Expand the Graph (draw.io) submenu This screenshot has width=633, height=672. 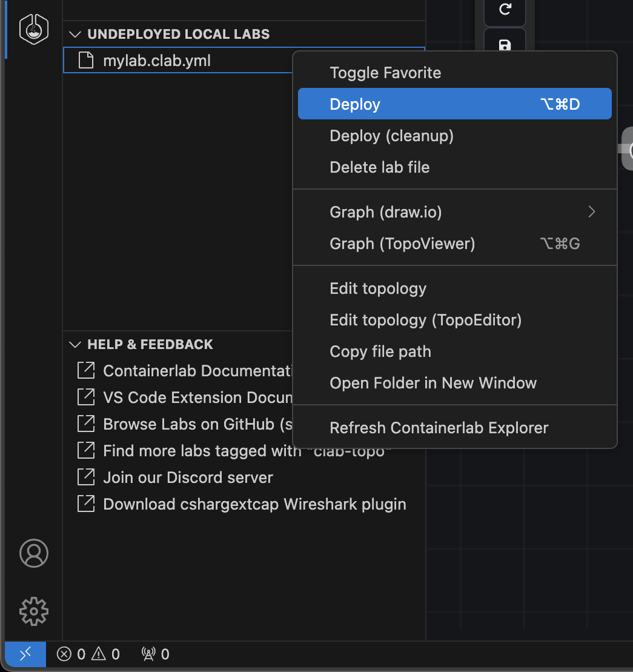(x=591, y=212)
